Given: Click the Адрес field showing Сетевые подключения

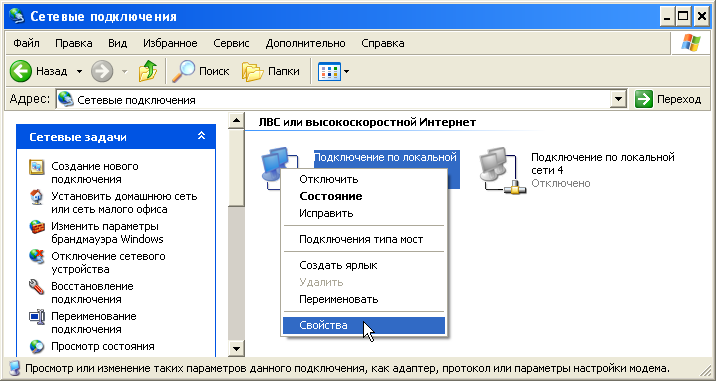Looking at the screenshot, I should (x=333, y=99).
